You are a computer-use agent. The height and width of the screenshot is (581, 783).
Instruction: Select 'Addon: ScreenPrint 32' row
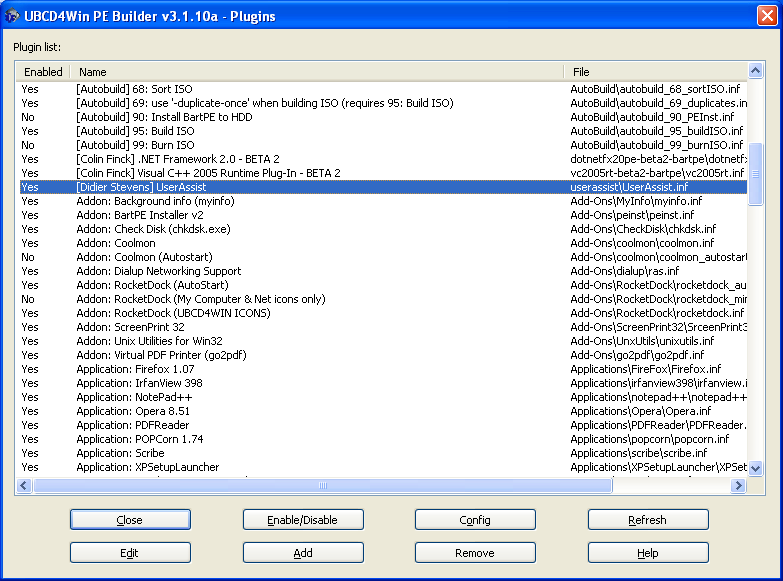383,327
